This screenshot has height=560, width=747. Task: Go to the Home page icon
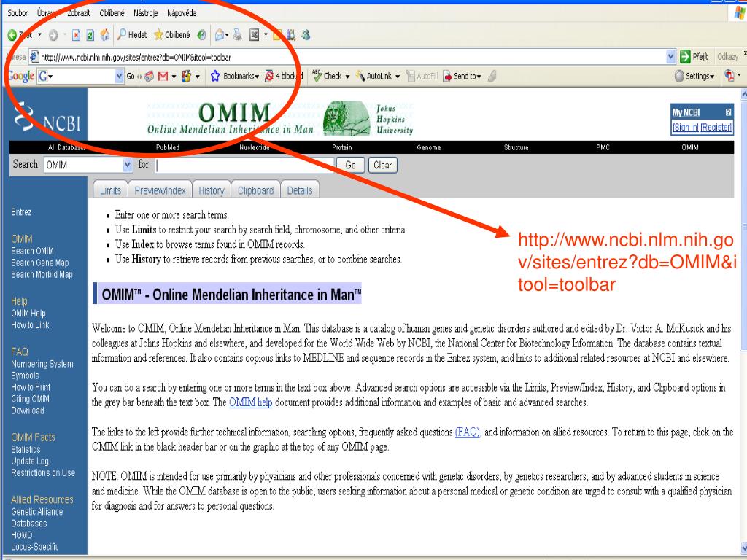(105, 35)
